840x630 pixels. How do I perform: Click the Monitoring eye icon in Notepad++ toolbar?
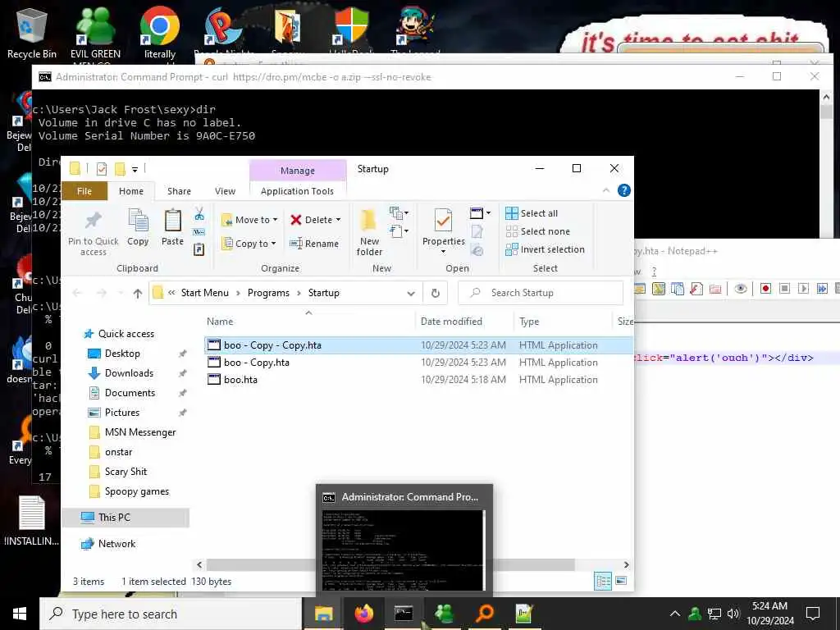pos(741,289)
